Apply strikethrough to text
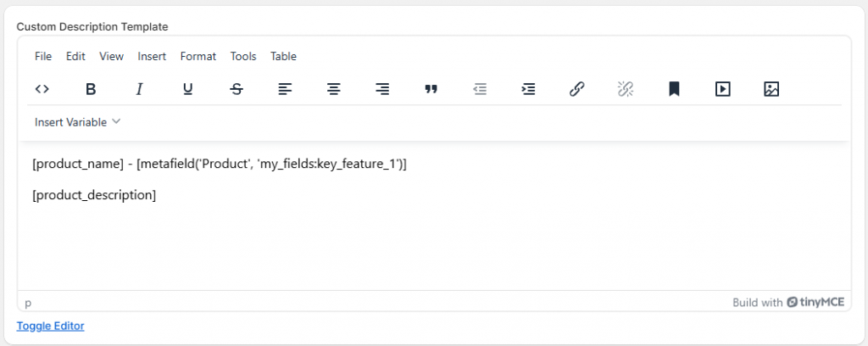The width and height of the screenshot is (868, 346). 236,88
